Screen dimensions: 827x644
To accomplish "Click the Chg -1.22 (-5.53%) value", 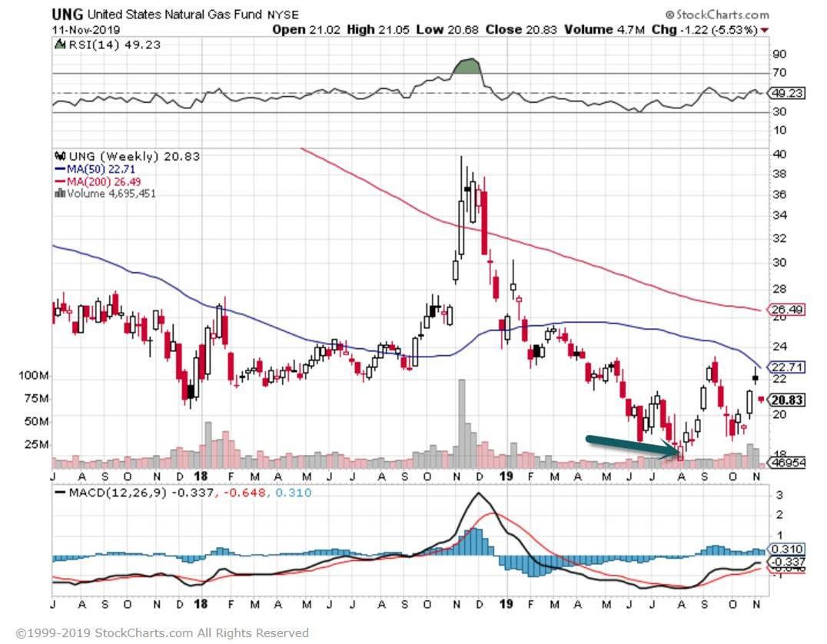I will tap(705, 29).
